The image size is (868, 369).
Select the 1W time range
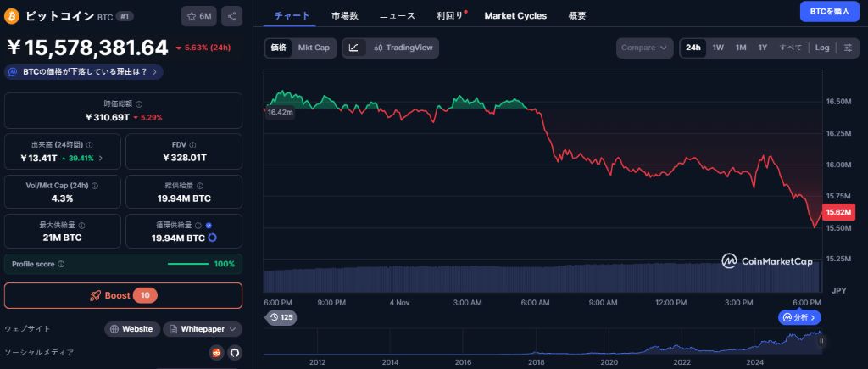(718, 48)
